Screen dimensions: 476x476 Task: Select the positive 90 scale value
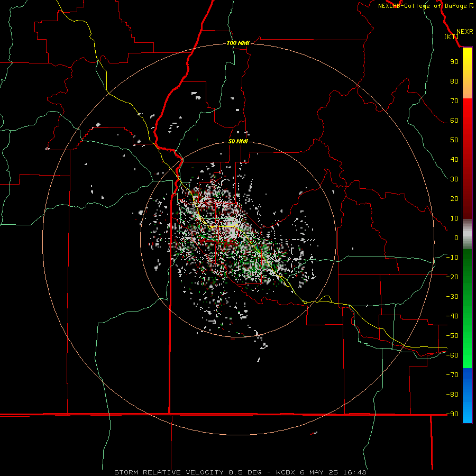[x=454, y=62]
